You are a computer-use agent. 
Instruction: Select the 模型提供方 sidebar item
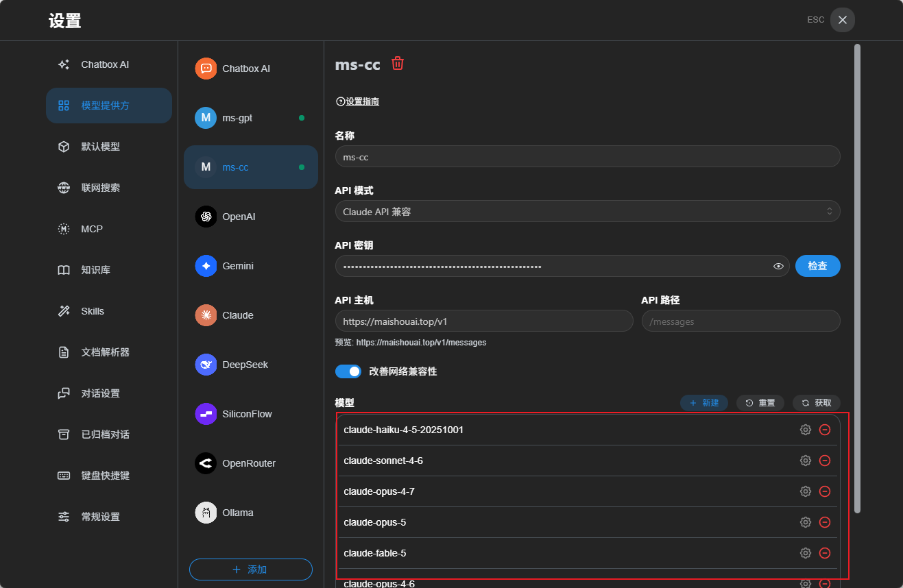[108, 106]
